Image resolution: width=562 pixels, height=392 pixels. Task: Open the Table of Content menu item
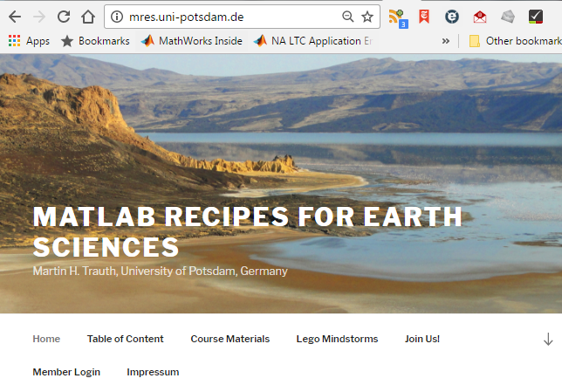[125, 339]
